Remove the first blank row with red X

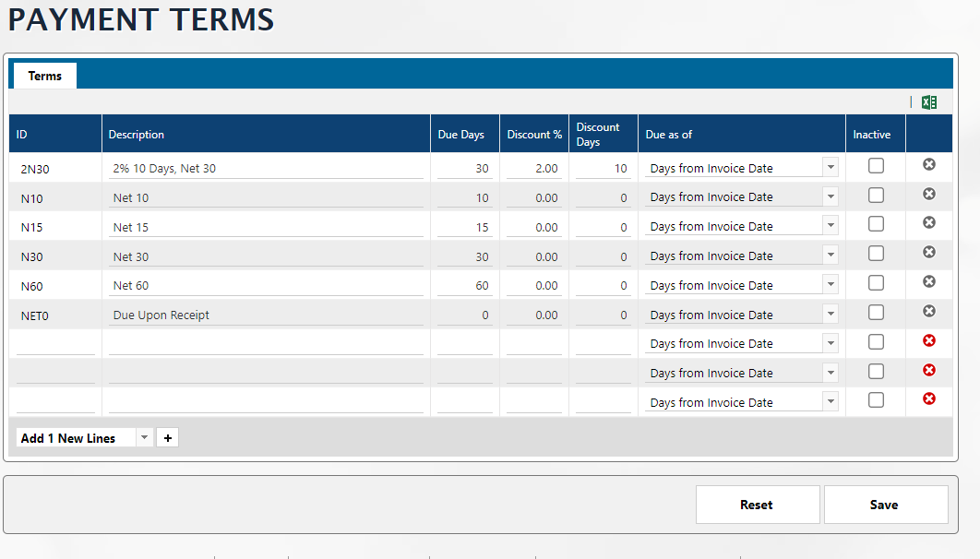(929, 340)
